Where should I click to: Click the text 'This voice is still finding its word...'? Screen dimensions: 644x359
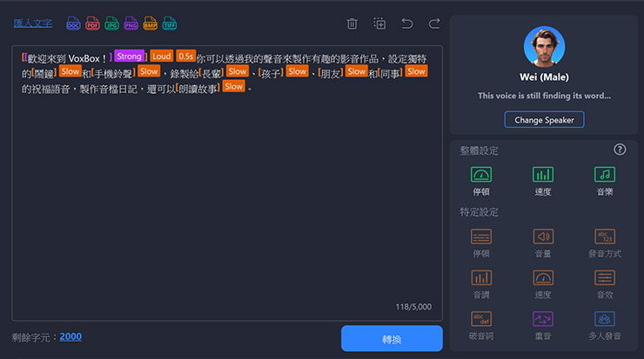tap(544, 96)
